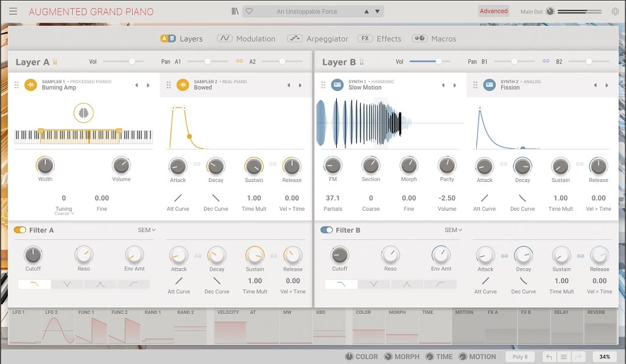Click Synth 1 Slow Motion engine icon
Viewport: 626px width, 364px height.
[337, 84]
